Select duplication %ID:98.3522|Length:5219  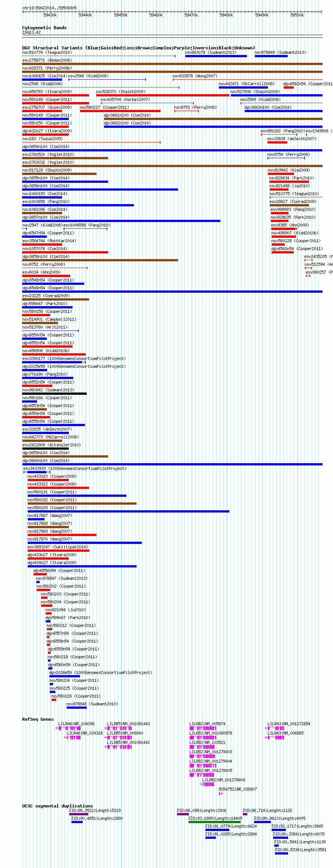point(95,811)
